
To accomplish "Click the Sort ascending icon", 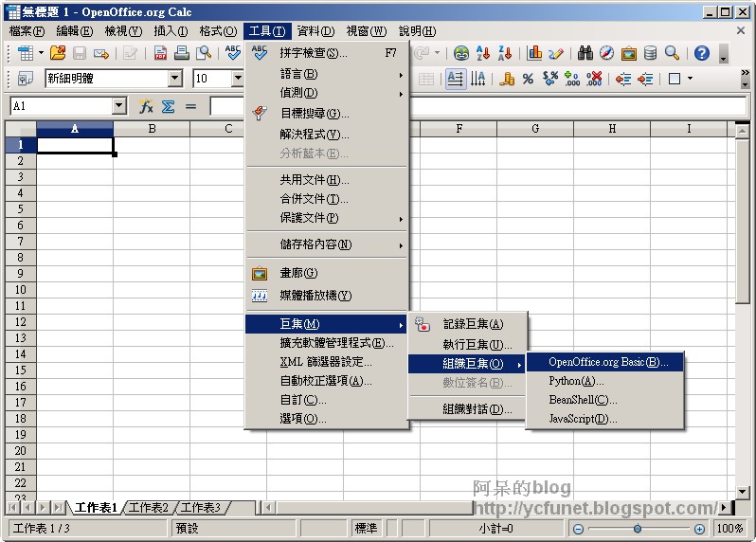I will [483, 53].
